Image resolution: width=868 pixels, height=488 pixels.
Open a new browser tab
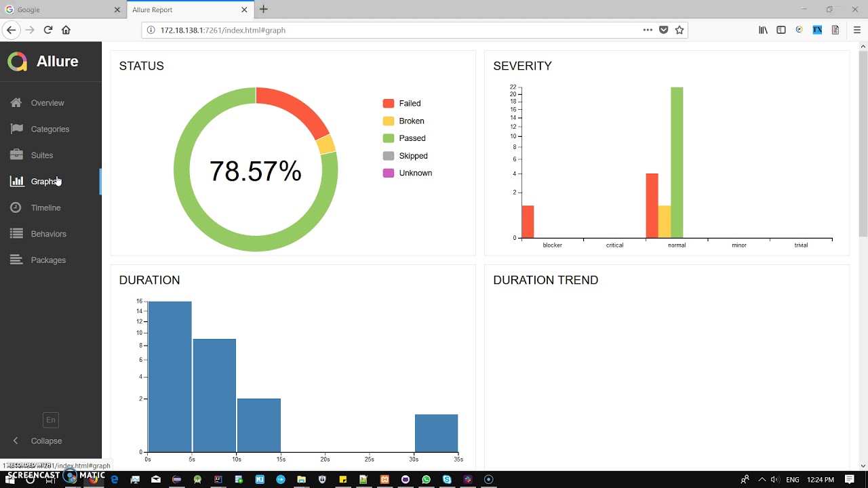tap(264, 9)
